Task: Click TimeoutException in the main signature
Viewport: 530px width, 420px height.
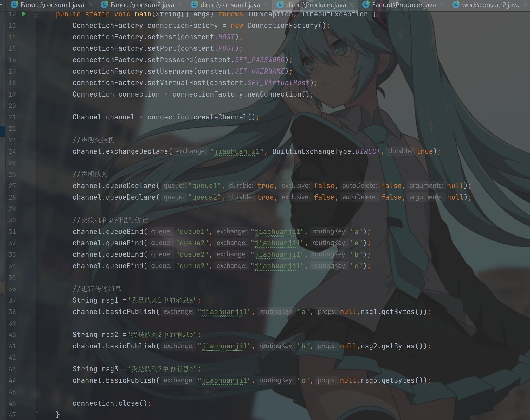Action: tap(335, 14)
